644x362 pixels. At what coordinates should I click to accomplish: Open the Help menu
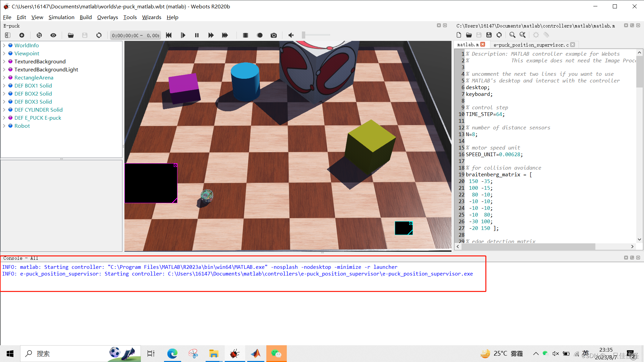(172, 17)
